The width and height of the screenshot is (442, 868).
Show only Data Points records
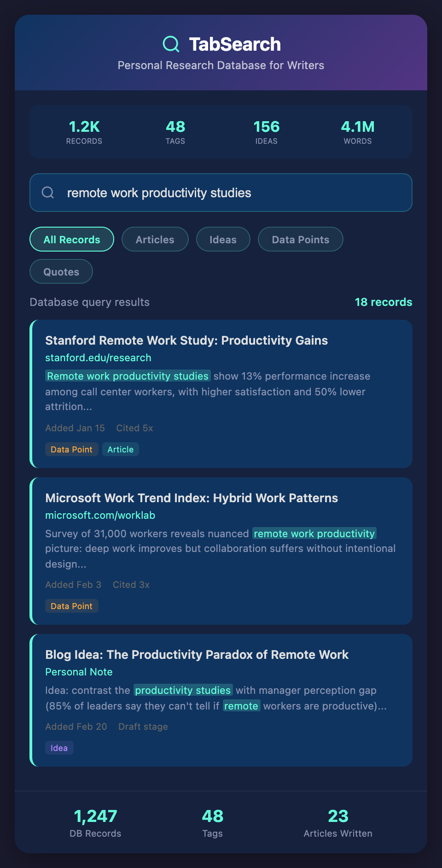(x=300, y=240)
